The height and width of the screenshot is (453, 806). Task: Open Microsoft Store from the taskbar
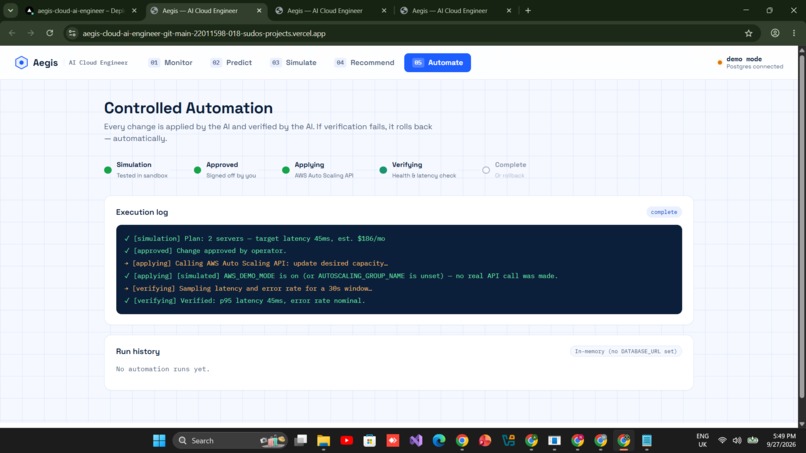370,441
